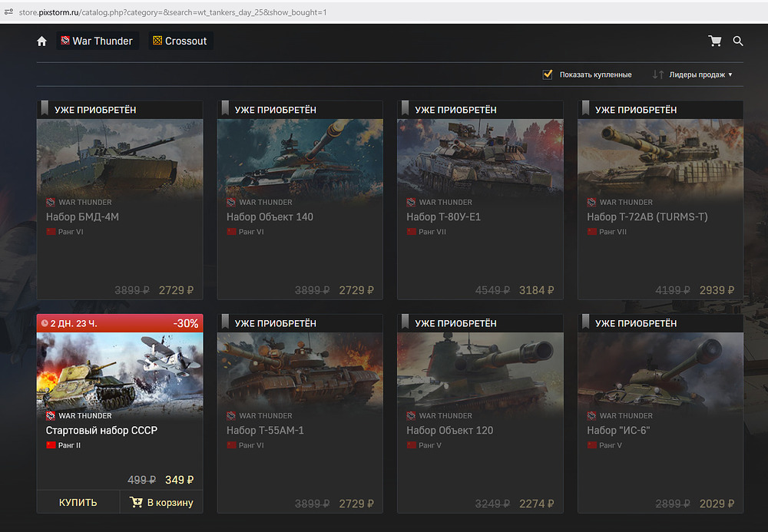Click the War Thunder logo on Стартовый набор СССР

coord(51,415)
